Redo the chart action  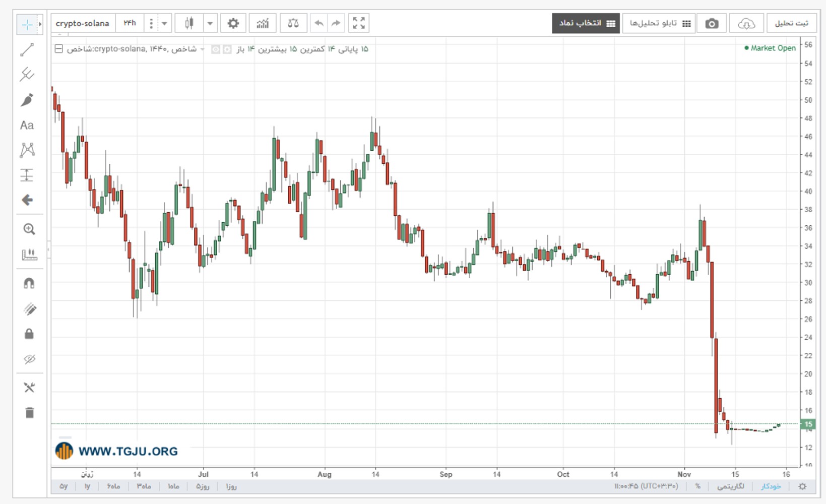[x=336, y=23]
